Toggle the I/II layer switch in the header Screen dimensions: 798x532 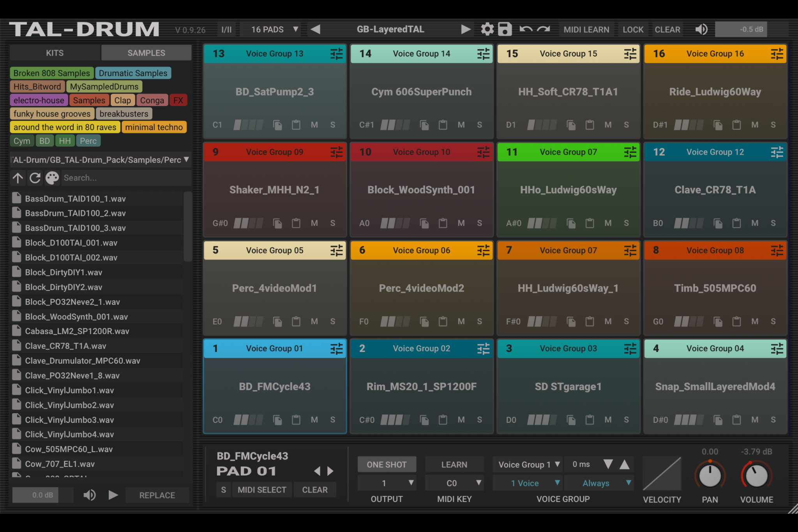[226, 29]
